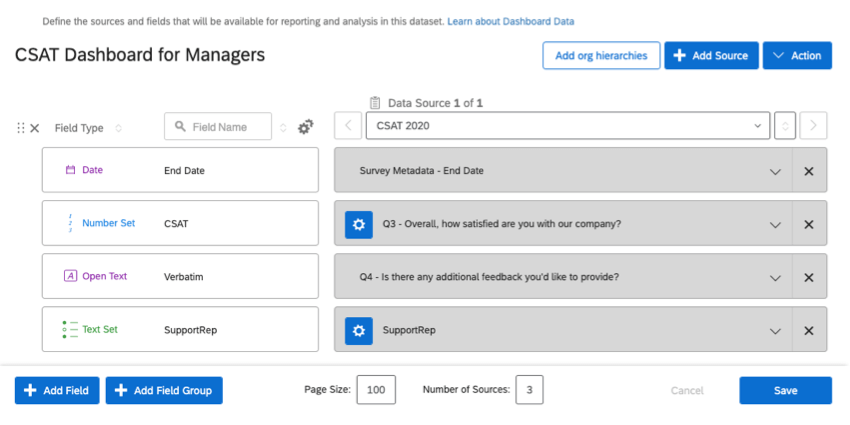Go to the next data source arrow
The width and height of the screenshot is (850, 425).
[x=814, y=126]
